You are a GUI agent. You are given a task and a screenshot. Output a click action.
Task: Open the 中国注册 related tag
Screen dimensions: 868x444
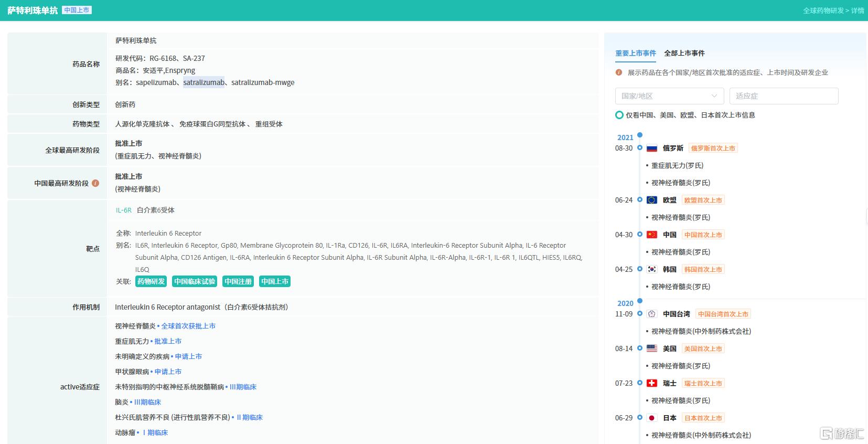click(x=238, y=281)
